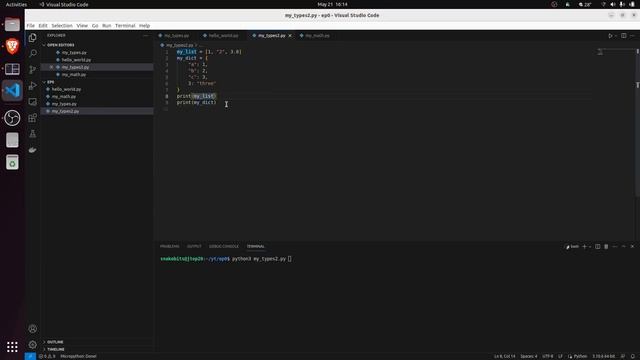This screenshot has width=640, height=360.
Task: Open the Extensions view
Action: (33, 118)
